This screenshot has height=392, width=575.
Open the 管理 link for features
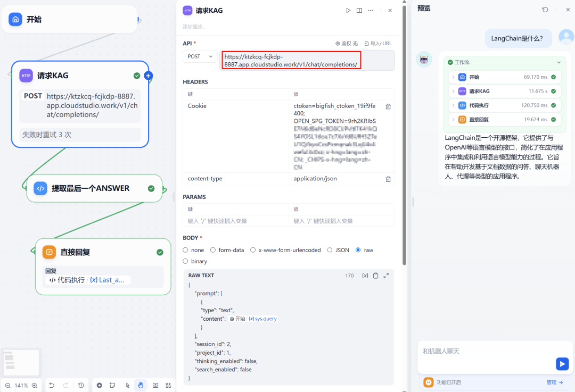point(554,382)
